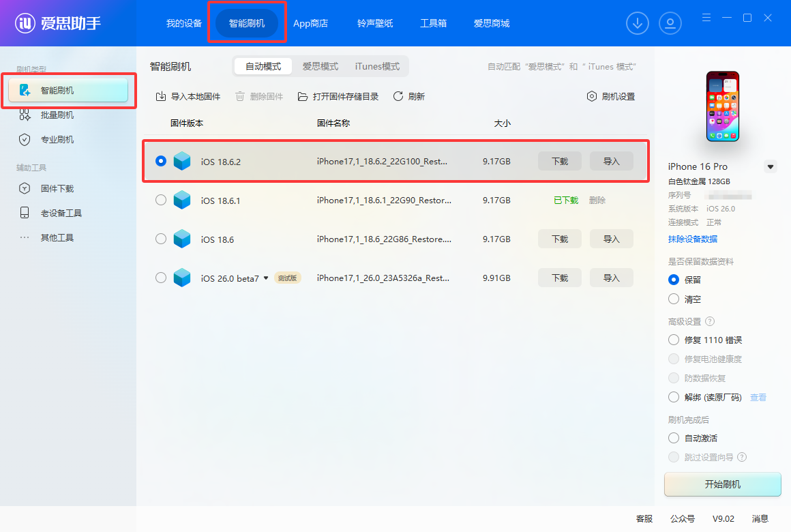791x532 pixels.
Task: Enable the 修复 1110 错误 option
Action: click(674, 340)
